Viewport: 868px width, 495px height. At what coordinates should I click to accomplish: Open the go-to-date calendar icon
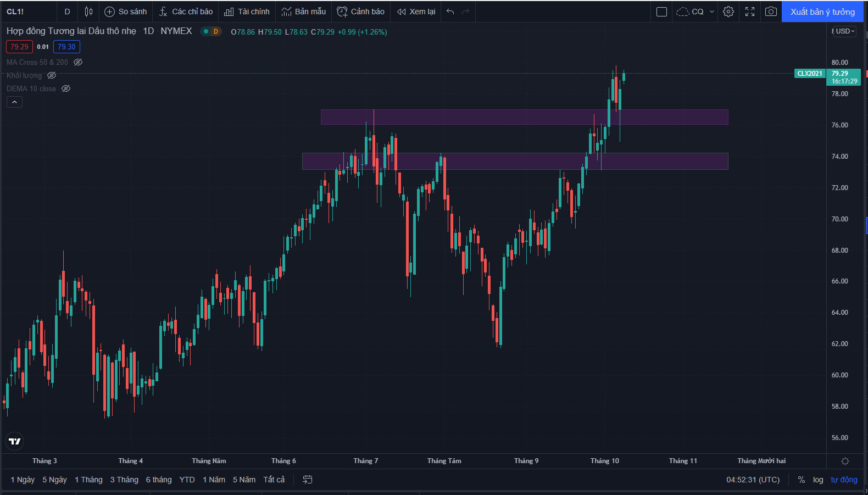(x=308, y=480)
